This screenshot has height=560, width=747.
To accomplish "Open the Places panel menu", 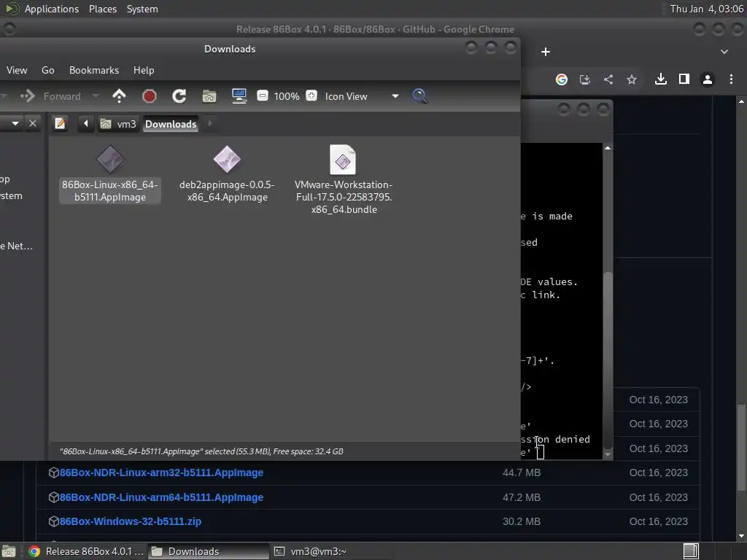I will point(102,9).
